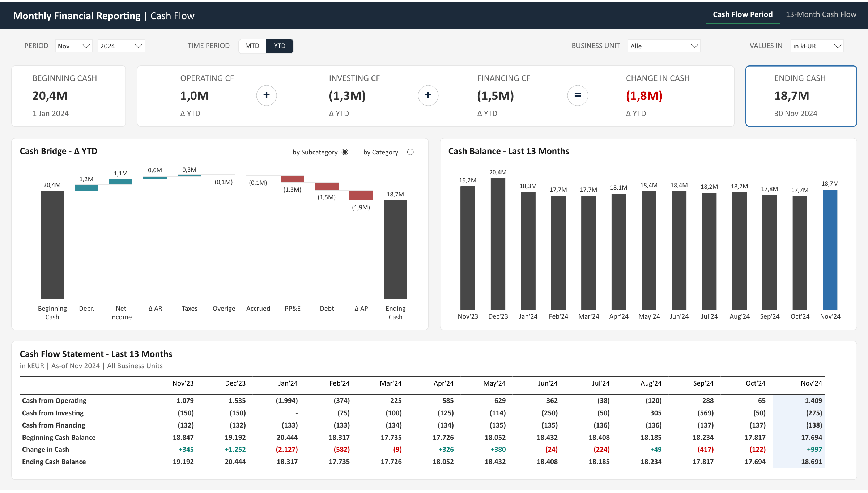Click the Sep'24 cash balance bar
868x493 pixels.
770,252
